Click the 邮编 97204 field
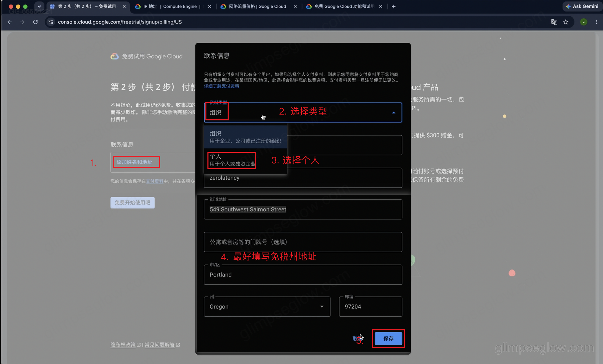Viewport: 603px width, 364px height. coord(370,306)
